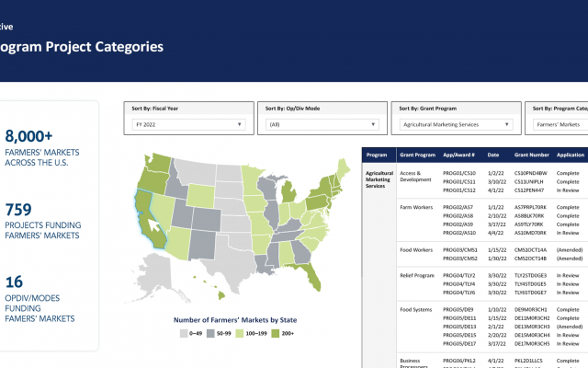Open award PROG01/CS10 in the table

click(459, 173)
